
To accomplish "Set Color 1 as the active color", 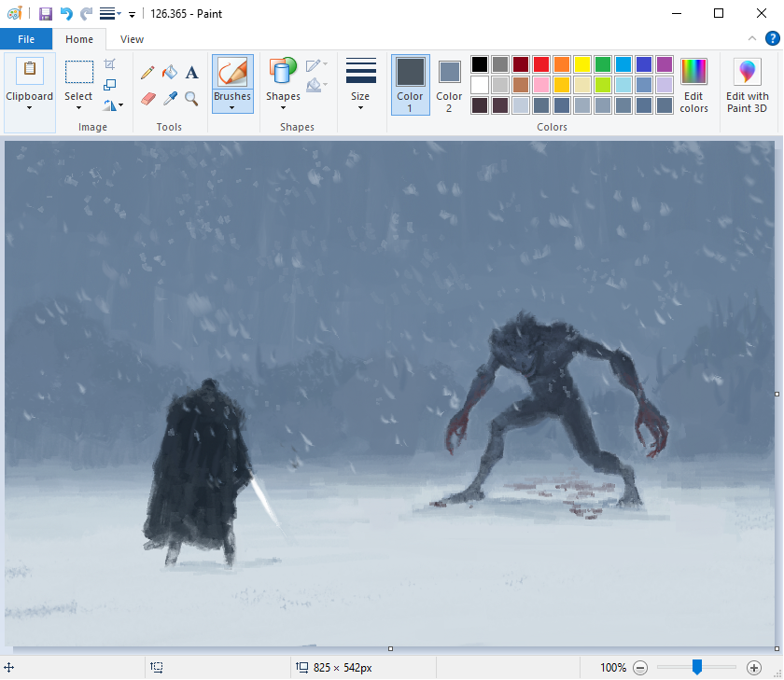I will [410, 84].
